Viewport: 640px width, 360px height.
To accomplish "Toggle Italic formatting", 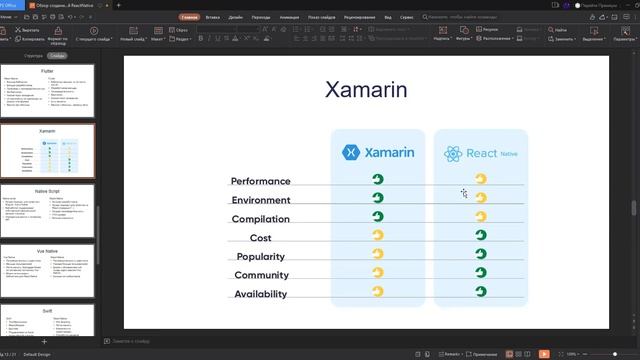I will tap(209, 38).
